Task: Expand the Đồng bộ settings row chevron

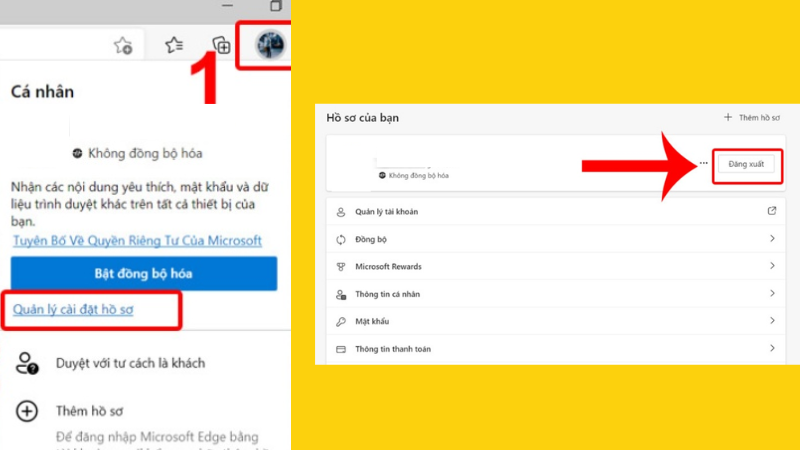Action: 771,239
